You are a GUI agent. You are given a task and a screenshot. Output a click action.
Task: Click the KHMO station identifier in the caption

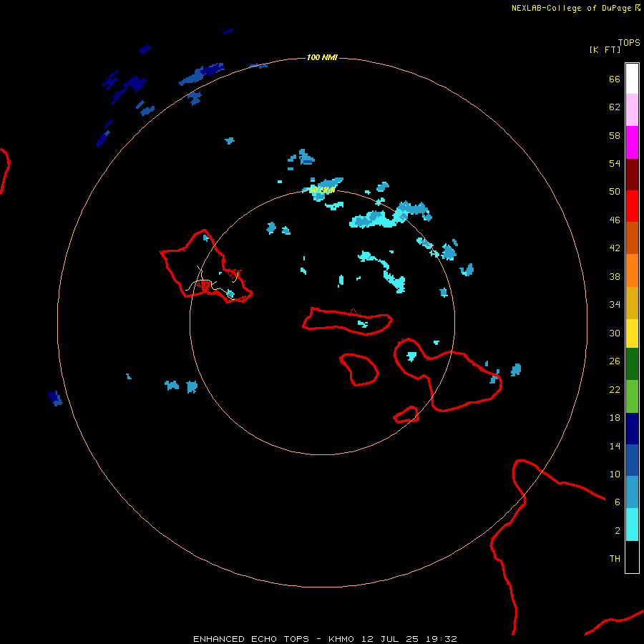click(341, 639)
